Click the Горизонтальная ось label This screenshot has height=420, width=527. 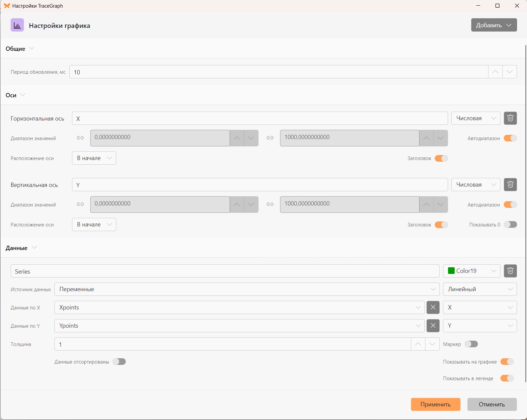37,119
